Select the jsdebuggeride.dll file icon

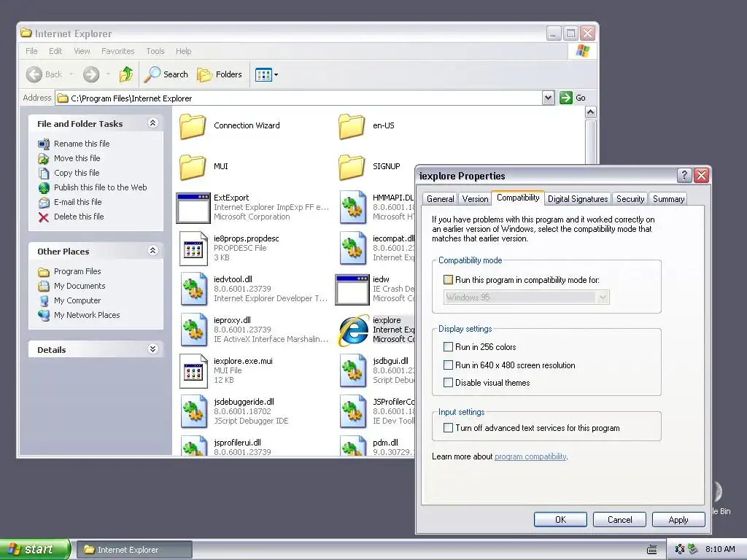(x=193, y=411)
